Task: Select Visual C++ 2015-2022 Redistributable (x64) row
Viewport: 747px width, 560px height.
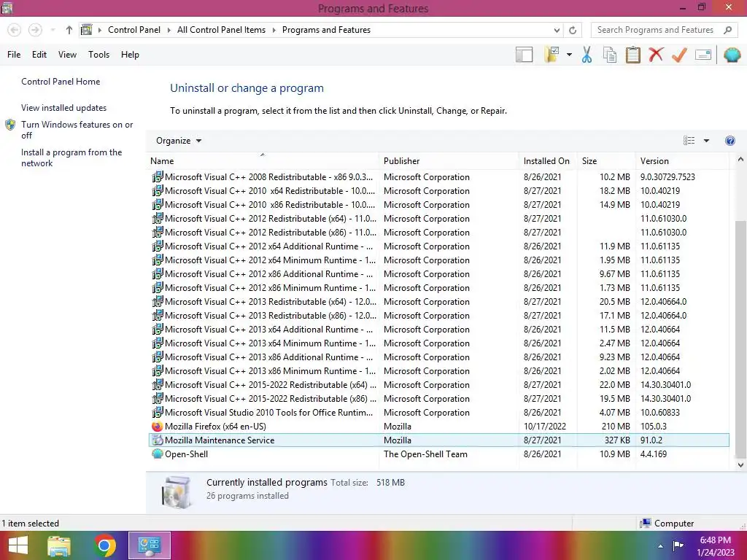Action: pyautogui.click(x=438, y=385)
